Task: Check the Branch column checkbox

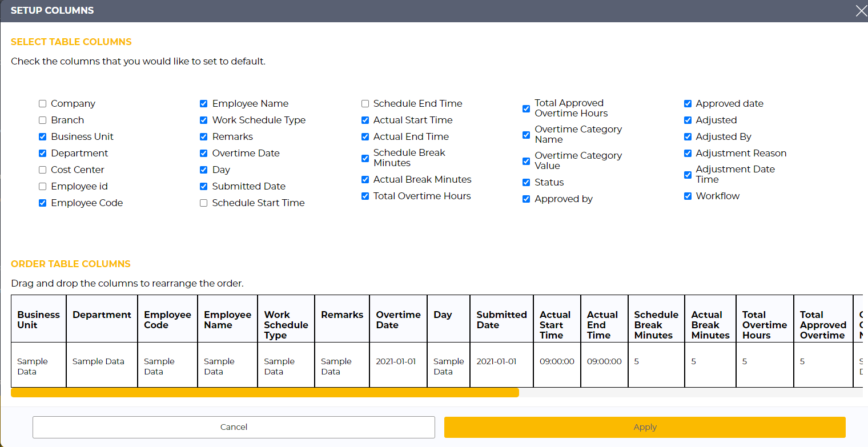Action: pyautogui.click(x=43, y=120)
